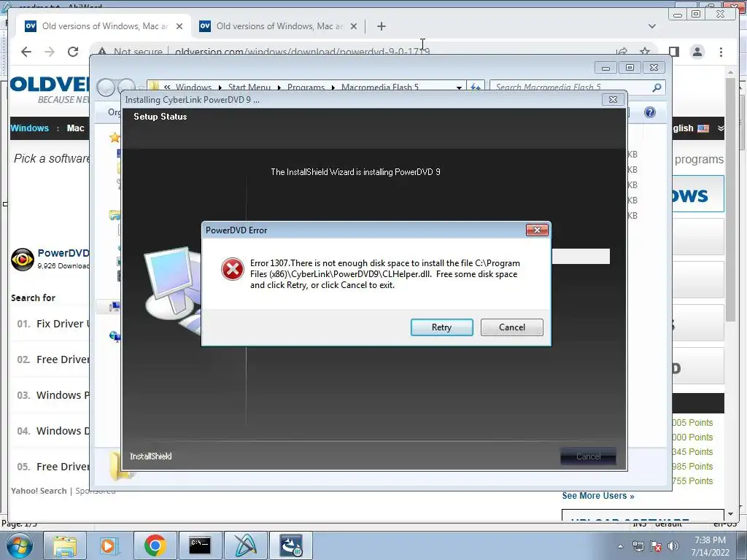Click the Explorer refresh arrows button
The width and height of the screenshot is (747, 560).
tap(476, 87)
